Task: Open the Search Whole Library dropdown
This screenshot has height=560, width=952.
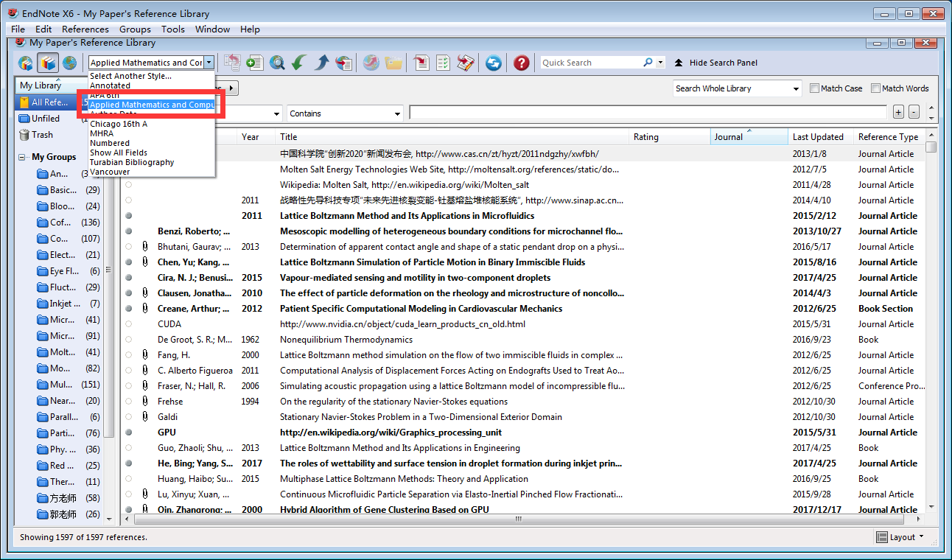Action: point(737,88)
